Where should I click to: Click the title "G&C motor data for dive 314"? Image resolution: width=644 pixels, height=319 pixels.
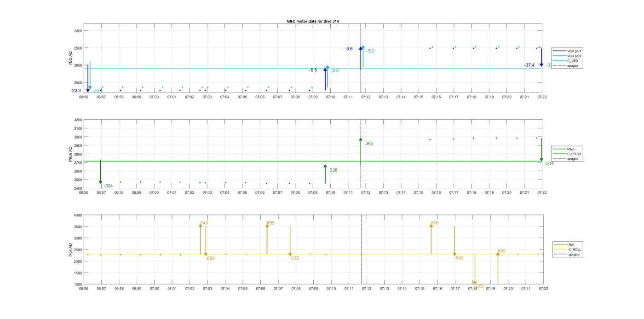tap(313, 21)
